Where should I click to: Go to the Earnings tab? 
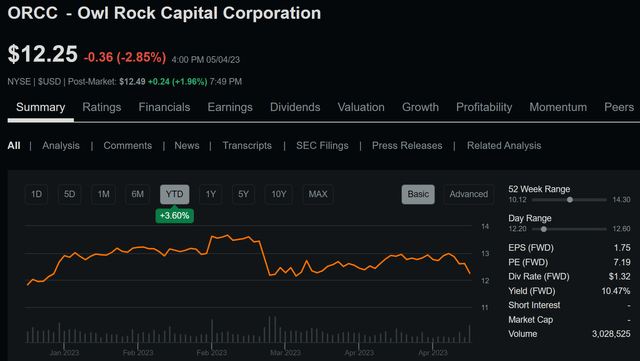tap(230, 107)
